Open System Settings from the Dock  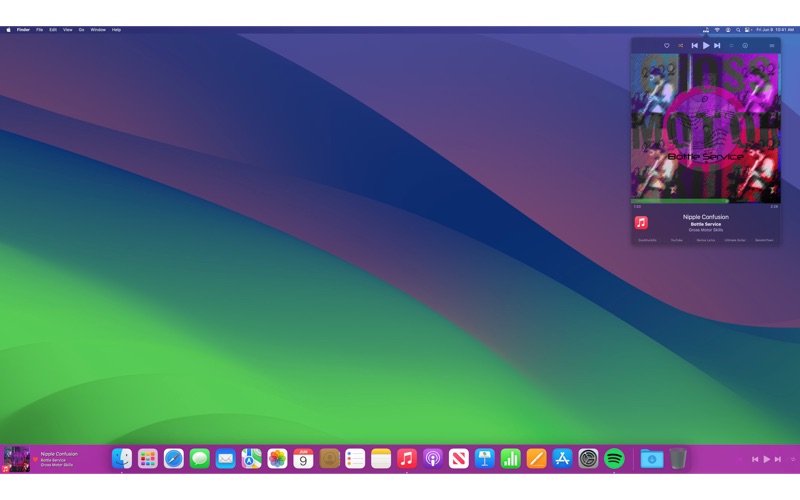(588, 458)
